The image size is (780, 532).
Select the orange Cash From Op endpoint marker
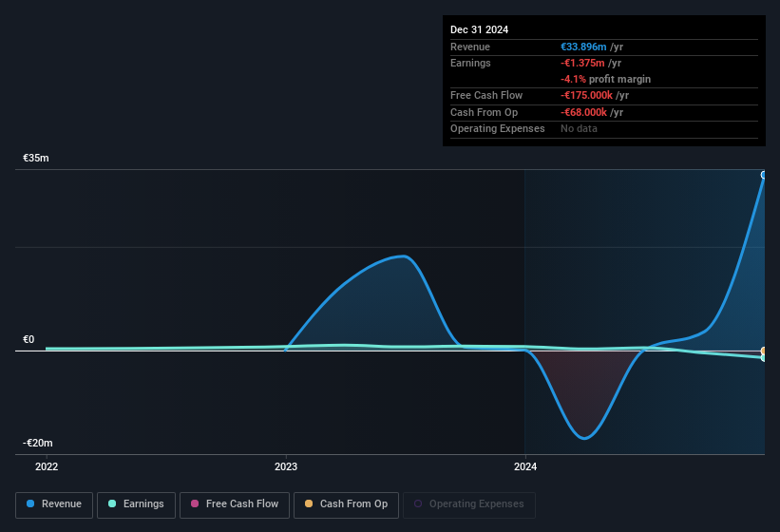click(764, 351)
